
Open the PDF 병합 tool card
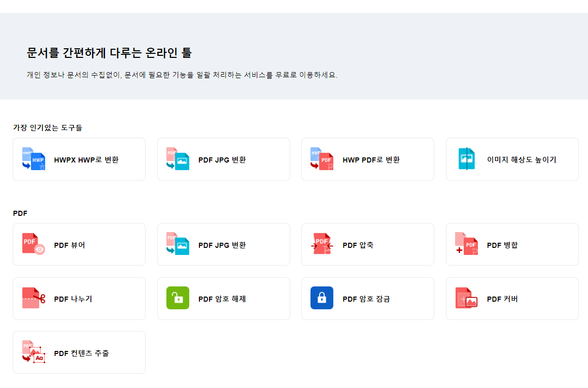point(512,244)
